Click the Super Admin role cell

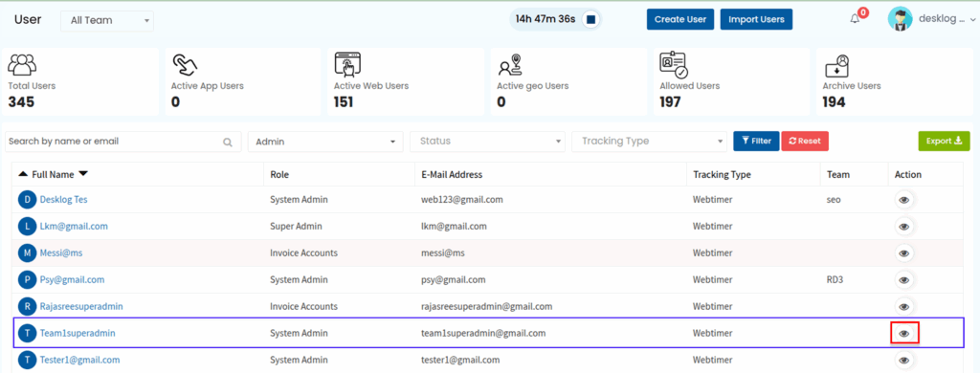tap(297, 226)
